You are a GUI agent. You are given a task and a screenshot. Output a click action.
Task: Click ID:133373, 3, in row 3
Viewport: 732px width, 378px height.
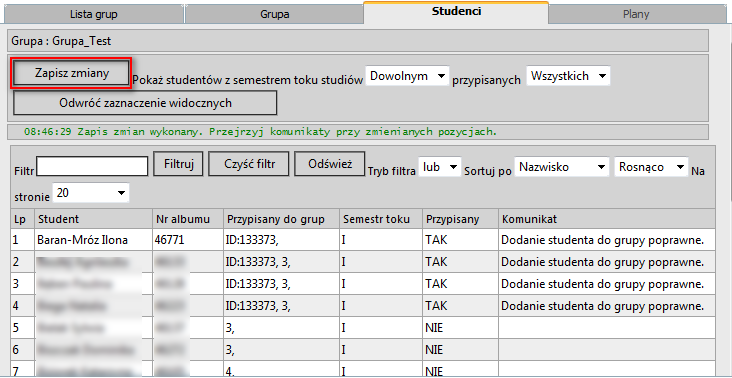click(x=258, y=284)
